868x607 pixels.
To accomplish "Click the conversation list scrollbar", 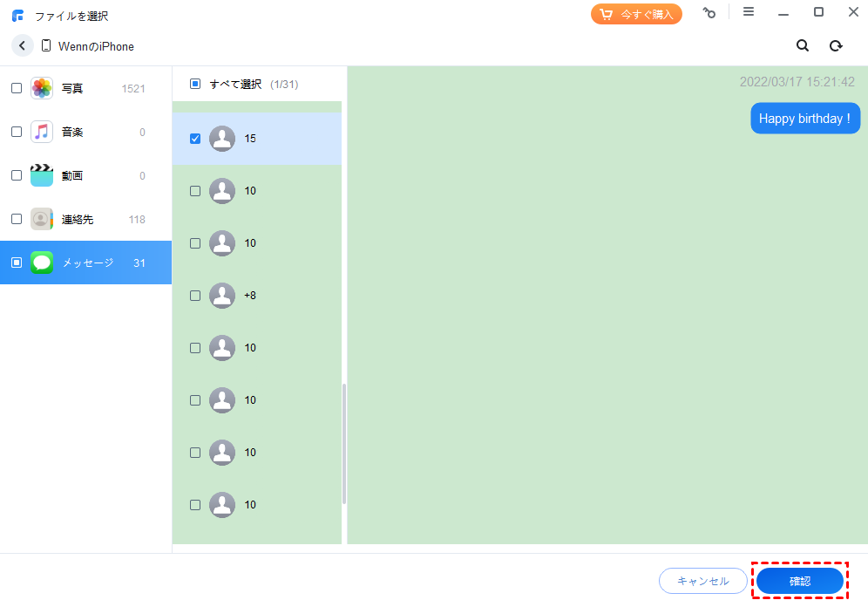I will [344, 443].
